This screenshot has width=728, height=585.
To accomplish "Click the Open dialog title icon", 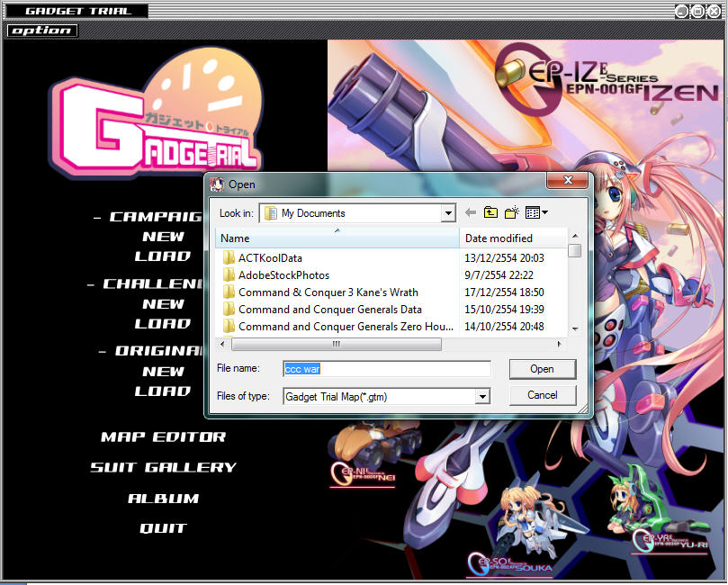I will (217, 184).
